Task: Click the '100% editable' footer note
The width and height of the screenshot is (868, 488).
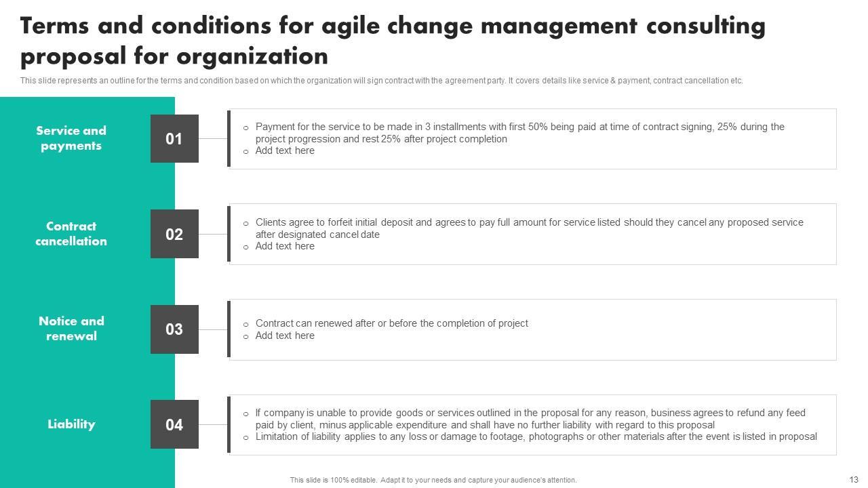Action: 433,480
